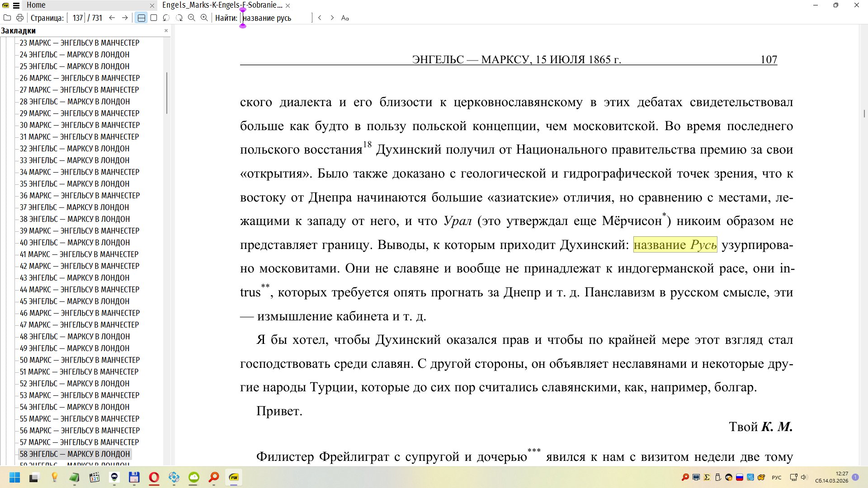Rotate page right icon
The image size is (868, 488).
[179, 18]
